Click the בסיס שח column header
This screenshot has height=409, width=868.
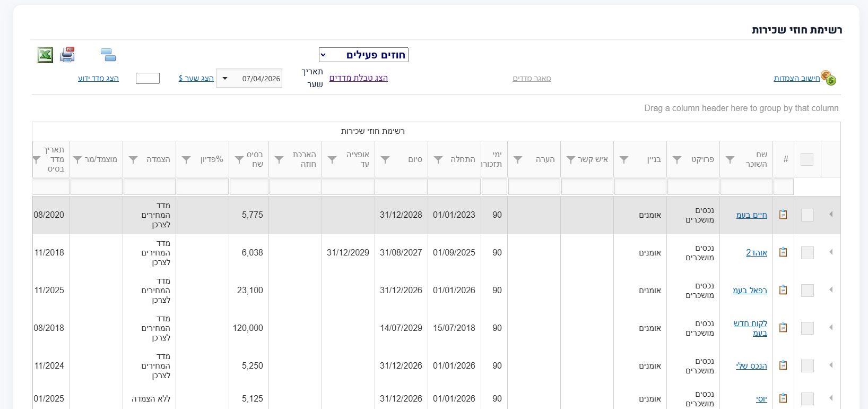(255, 159)
